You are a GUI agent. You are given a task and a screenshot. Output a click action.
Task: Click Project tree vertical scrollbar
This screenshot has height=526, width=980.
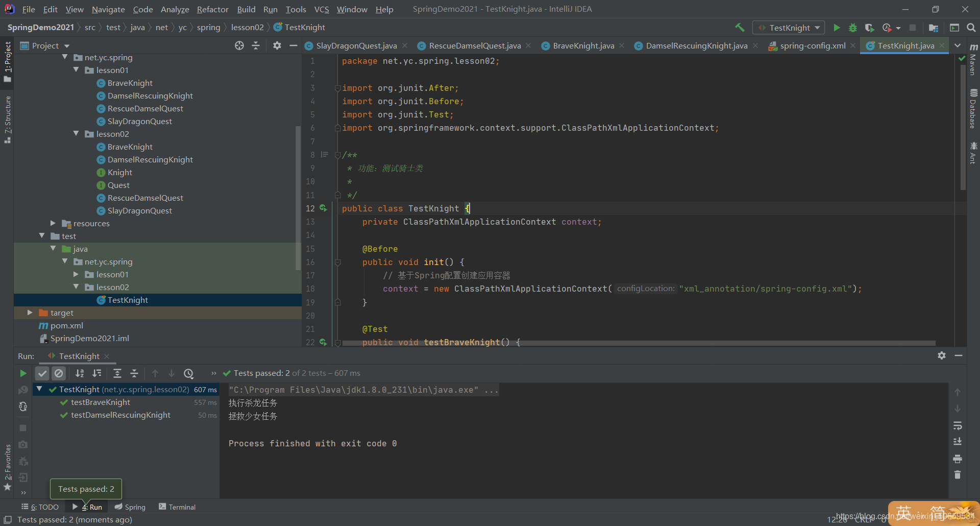(x=298, y=197)
